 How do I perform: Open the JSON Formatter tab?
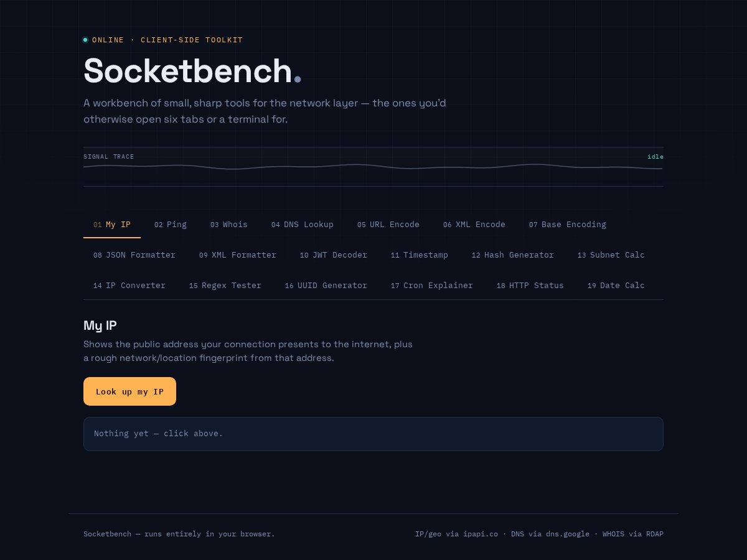(134, 255)
